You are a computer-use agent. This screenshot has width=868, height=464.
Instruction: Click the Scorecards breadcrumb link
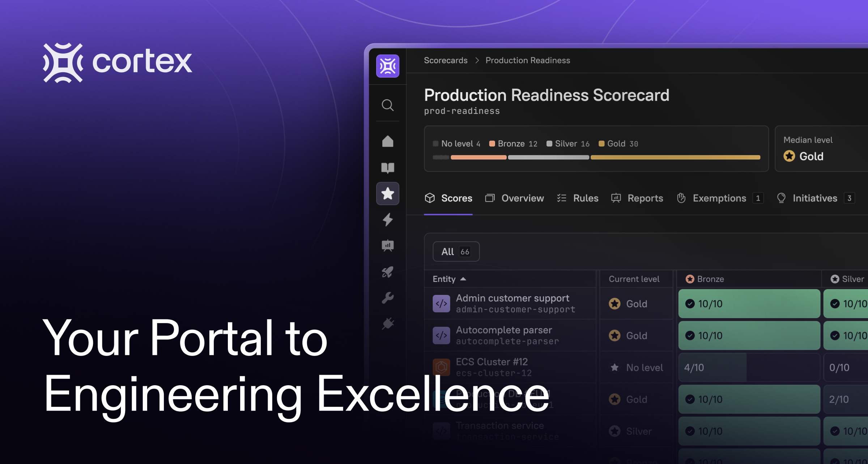tap(446, 60)
